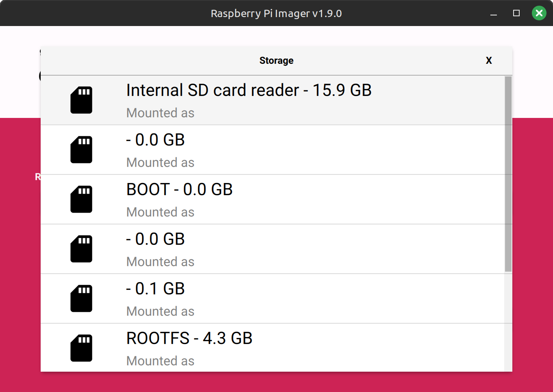Maximize the Raspberry Pi Imager window
The width and height of the screenshot is (553, 392).
(516, 13)
